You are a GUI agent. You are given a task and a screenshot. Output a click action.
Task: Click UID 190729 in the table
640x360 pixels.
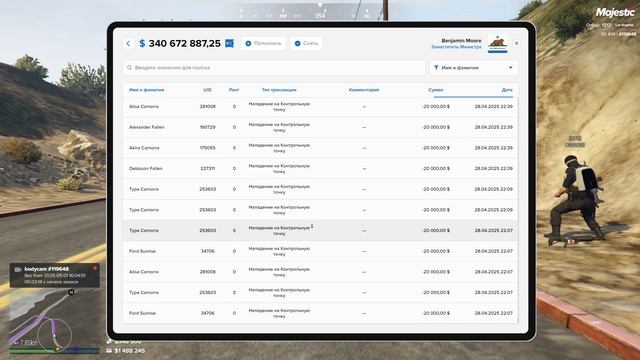click(207, 127)
